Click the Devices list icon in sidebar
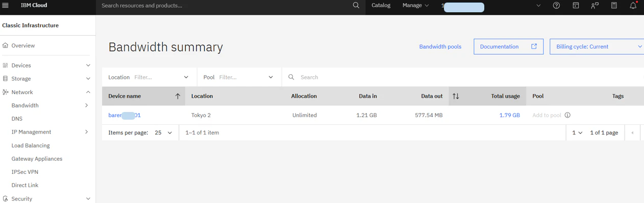The image size is (644, 203). click(6, 65)
